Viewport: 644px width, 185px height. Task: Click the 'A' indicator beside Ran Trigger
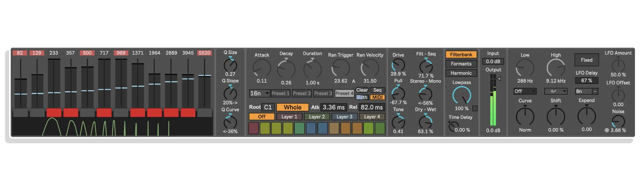pyautogui.click(x=354, y=81)
